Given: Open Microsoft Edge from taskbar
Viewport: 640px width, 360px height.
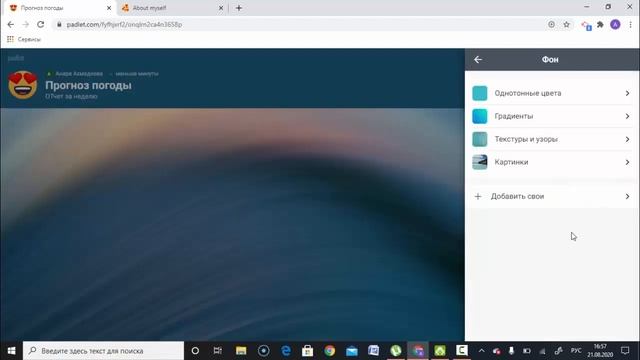Looking at the screenshot, I should tap(286, 351).
